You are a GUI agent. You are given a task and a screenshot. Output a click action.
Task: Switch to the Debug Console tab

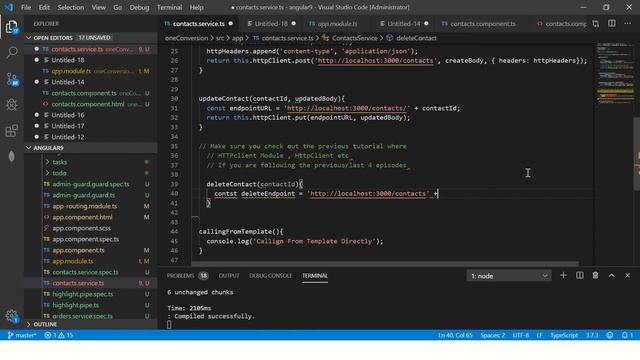270,276
